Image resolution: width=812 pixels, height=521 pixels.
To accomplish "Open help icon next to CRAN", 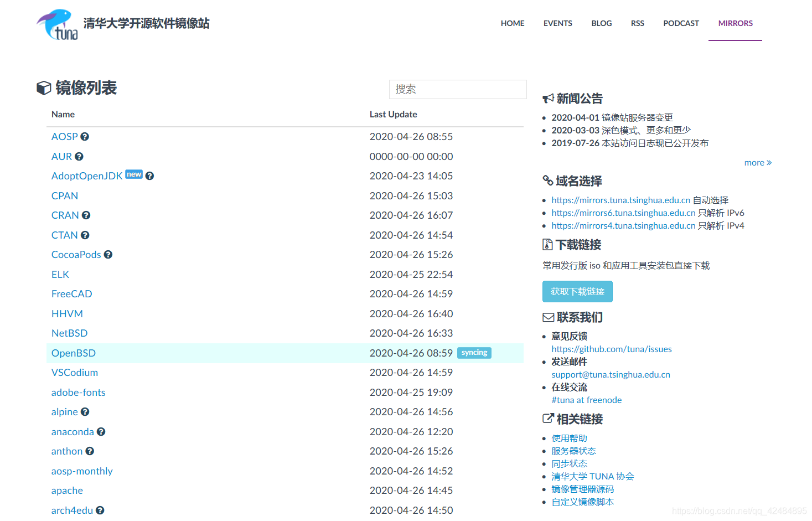I will coord(86,215).
